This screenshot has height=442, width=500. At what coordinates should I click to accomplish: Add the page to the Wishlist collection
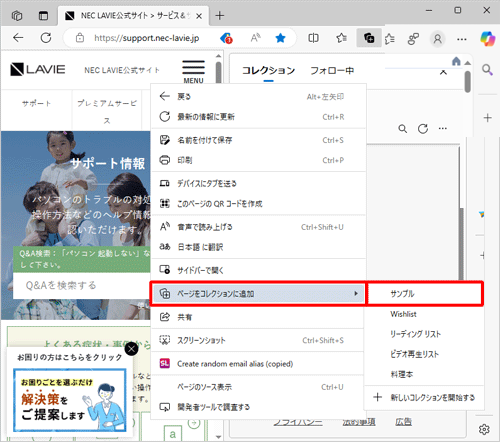click(x=424, y=314)
